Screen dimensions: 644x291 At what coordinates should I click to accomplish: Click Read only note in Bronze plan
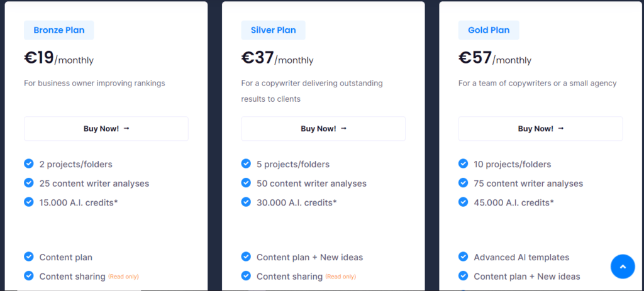click(x=124, y=277)
